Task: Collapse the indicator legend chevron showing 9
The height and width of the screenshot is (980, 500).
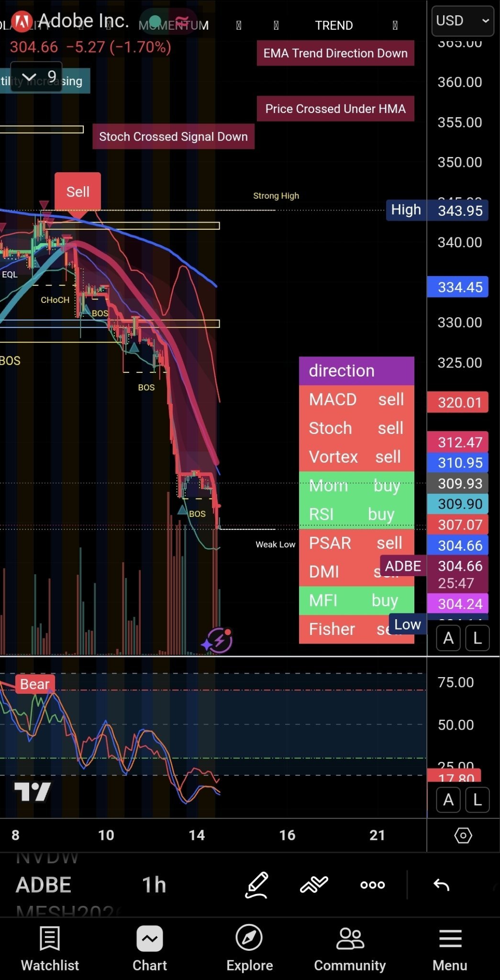Action: [36, 77]
